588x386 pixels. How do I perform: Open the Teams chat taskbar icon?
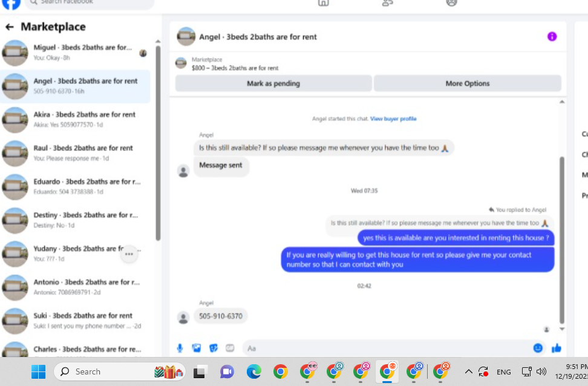click(227, 371)
